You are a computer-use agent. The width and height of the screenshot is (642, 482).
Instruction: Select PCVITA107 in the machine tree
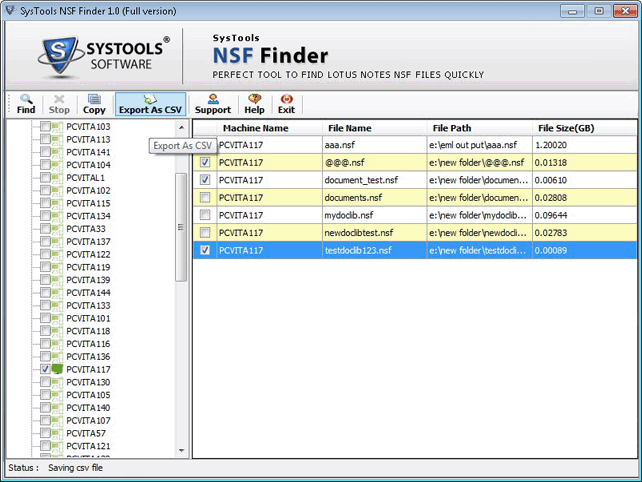click(88, 420)
